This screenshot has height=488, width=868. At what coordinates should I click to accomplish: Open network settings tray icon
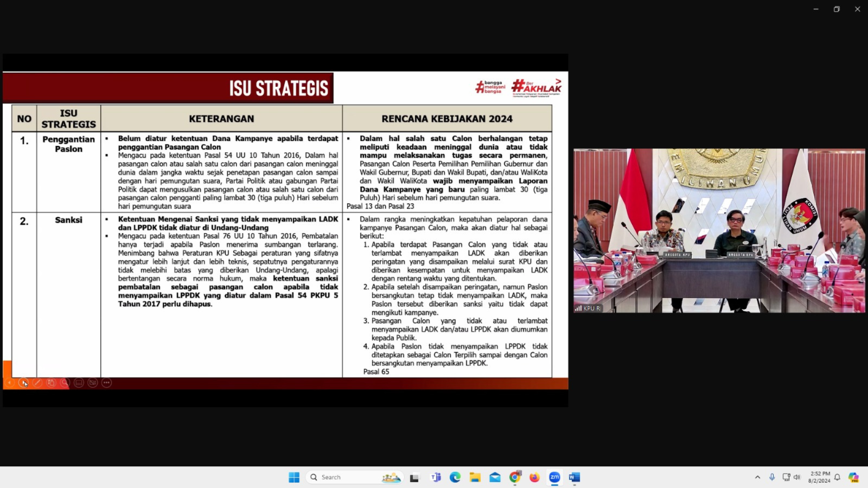tap(786, 477)
